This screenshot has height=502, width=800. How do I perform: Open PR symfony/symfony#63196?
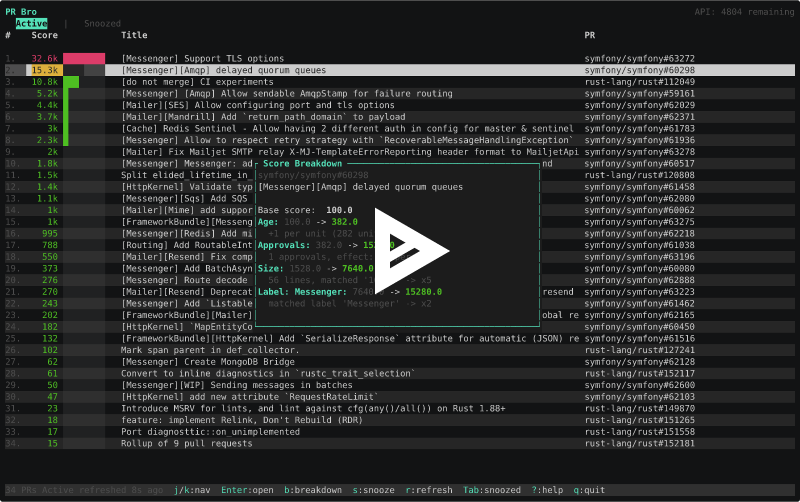pos(639,257)
